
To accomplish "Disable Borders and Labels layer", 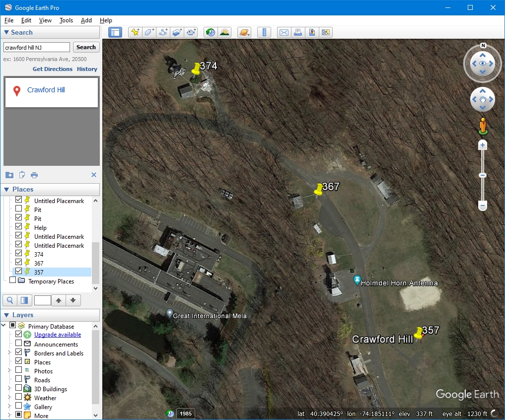I will coord(19,352).
